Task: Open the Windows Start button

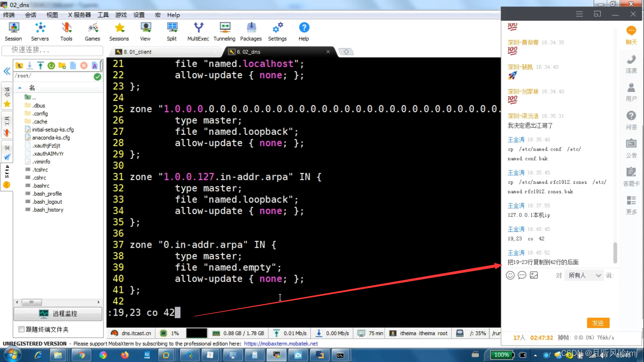Action: point(12,355)
